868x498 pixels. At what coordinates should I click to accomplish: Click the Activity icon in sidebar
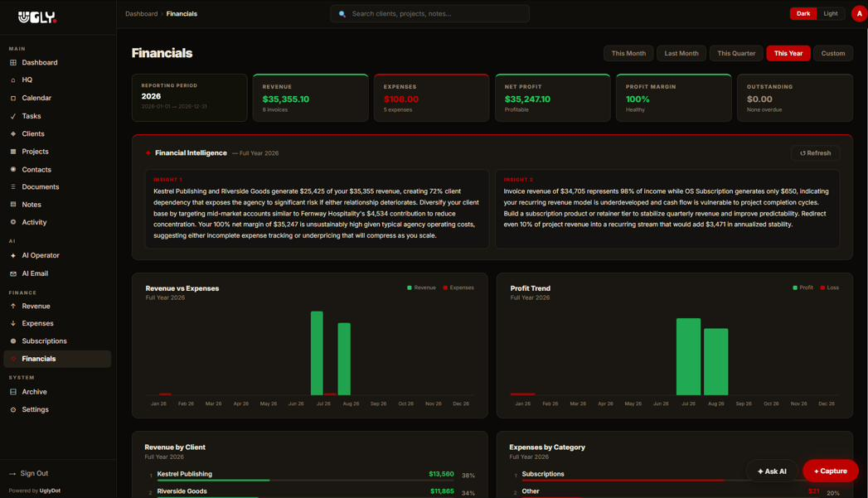pos(13,222)
